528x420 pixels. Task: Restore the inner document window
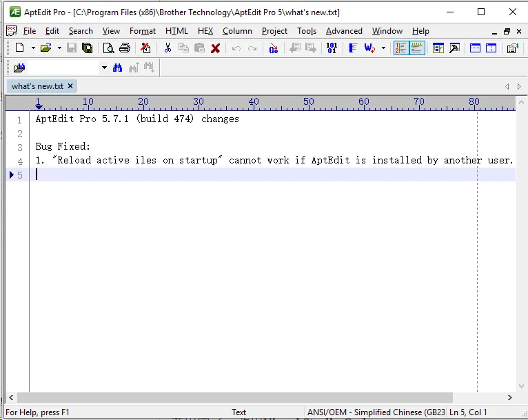507,31
